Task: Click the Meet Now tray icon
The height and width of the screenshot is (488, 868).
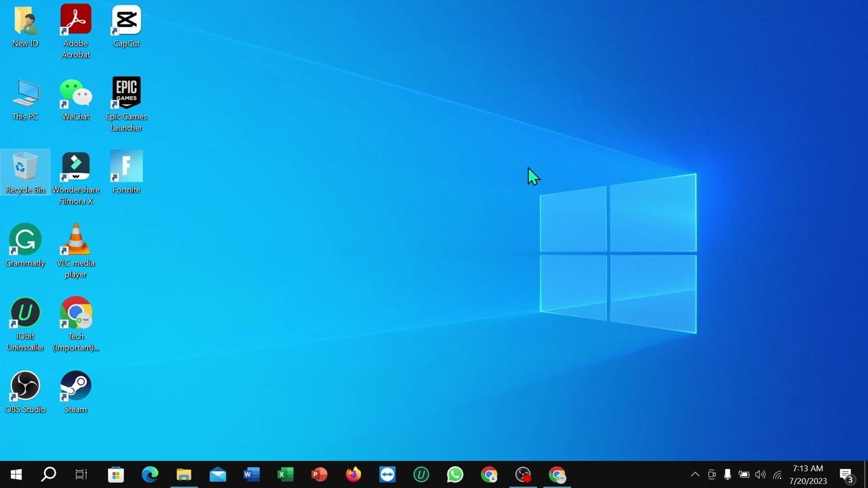Action: (x=711, y=474)
